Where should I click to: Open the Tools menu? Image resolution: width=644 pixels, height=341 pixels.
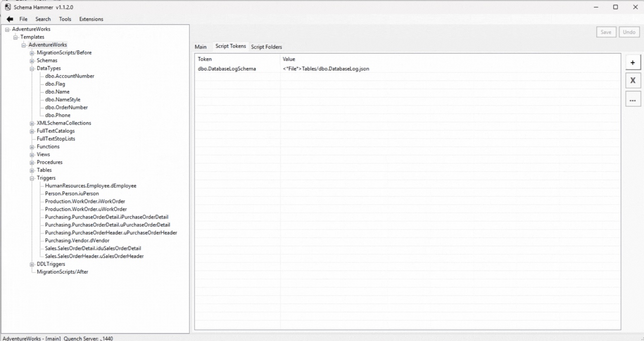[x=65, y=19]
